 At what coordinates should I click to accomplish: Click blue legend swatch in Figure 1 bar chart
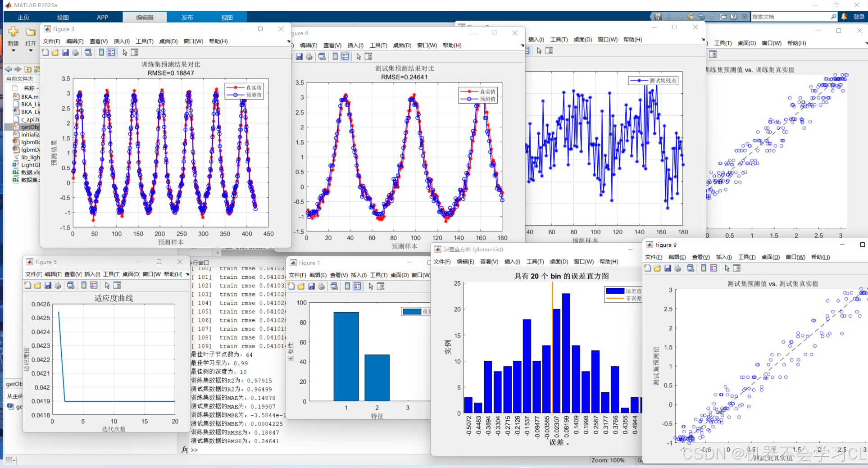pos(412,311)
